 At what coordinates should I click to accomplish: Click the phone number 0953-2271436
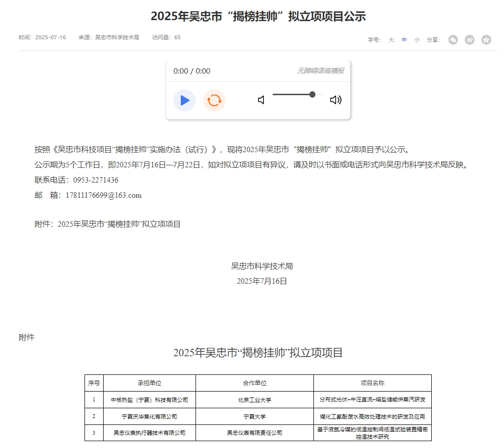(x=96, y=180)
